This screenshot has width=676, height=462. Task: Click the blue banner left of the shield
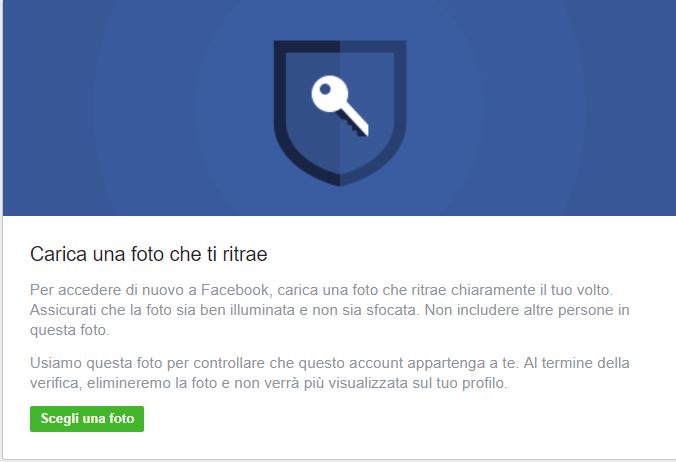(x=138, y=108)
